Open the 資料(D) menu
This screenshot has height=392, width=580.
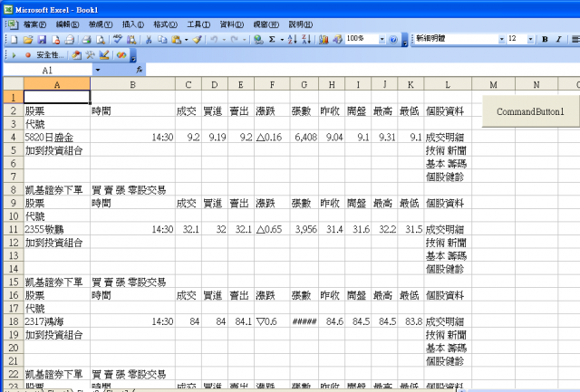pos(232,24)
